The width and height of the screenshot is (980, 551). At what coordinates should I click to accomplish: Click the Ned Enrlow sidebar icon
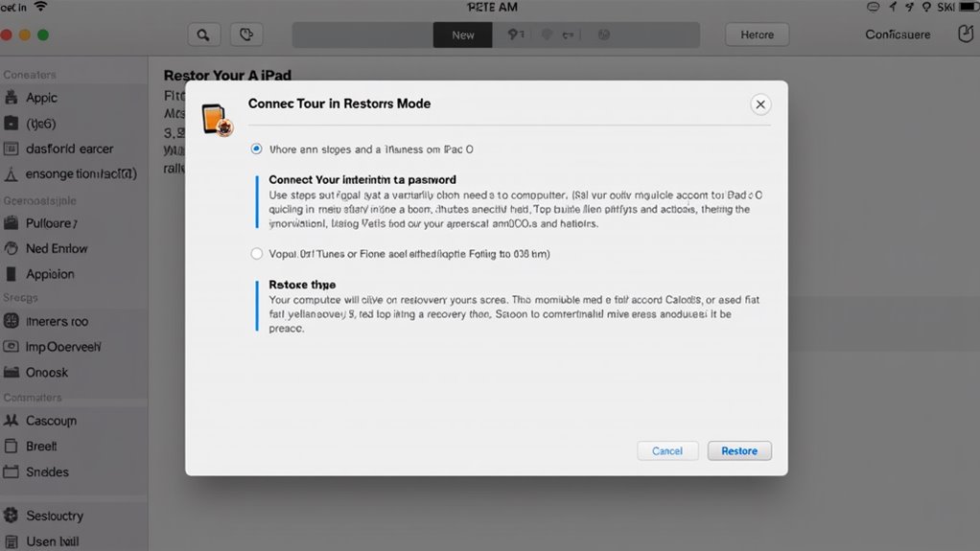point(12,248)
